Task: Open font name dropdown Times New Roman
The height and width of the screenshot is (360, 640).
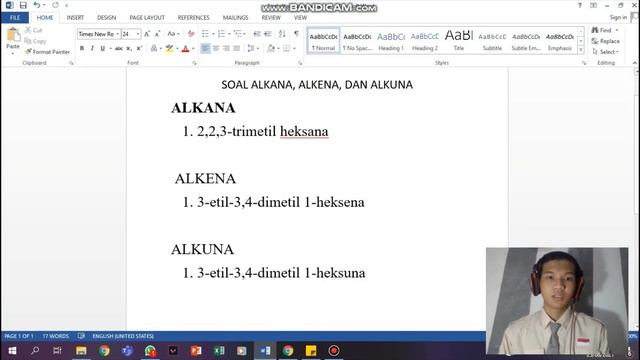Action: (118, 34)
